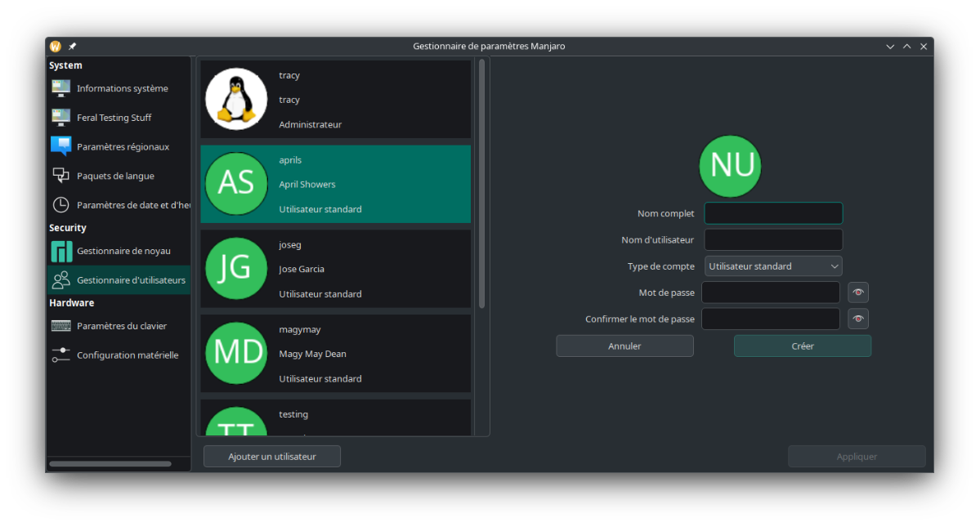Focus the Mot de passe input field
Image resolution: width=980 pixels, height=527 pixels.
click(x=771, y=293)
